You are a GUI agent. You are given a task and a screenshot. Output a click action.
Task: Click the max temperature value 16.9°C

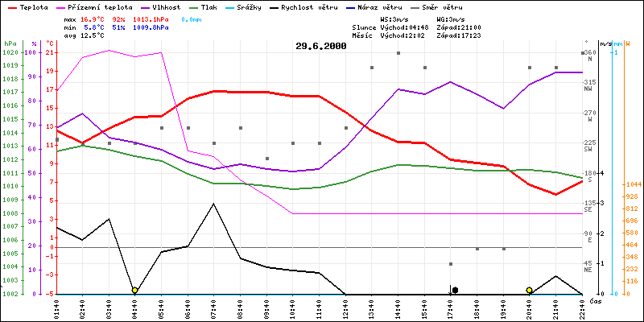94,17
